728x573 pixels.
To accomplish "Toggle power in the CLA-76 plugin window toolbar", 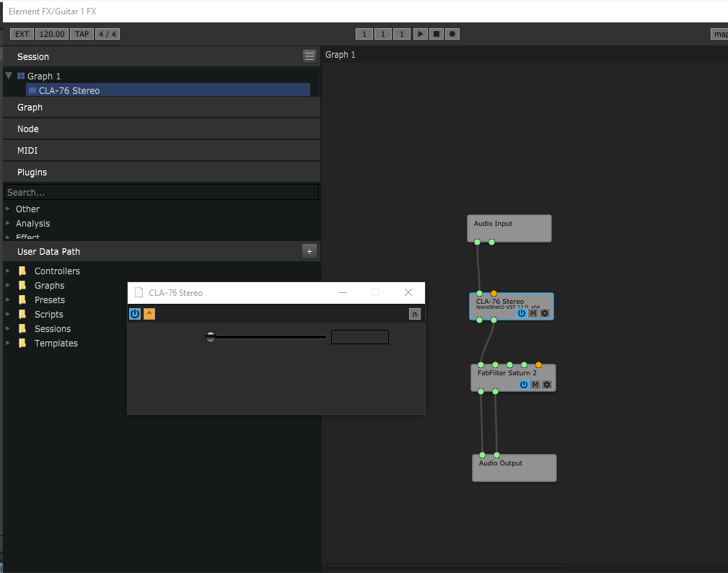I will point(134,314).
